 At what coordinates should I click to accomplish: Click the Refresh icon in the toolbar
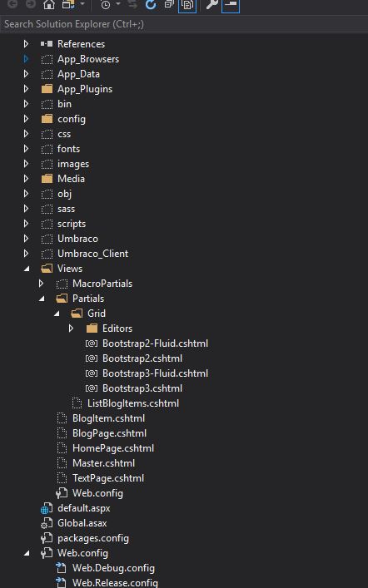coord(151,4)
